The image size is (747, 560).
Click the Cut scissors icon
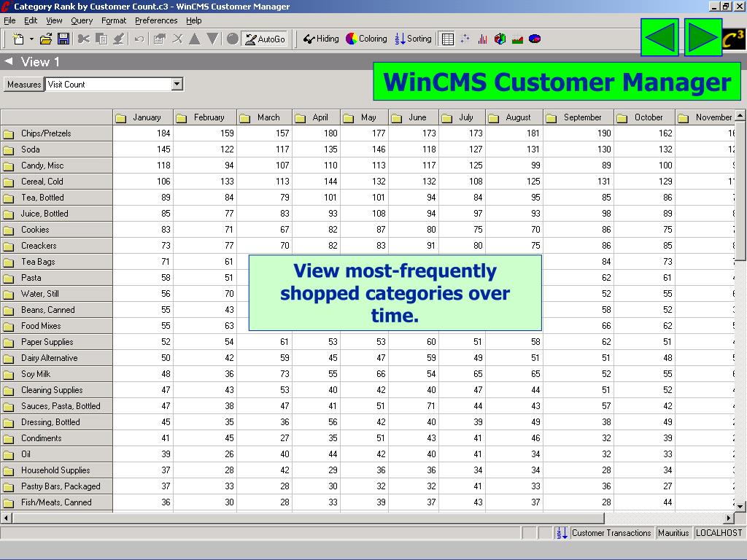(x=84, y=39)
